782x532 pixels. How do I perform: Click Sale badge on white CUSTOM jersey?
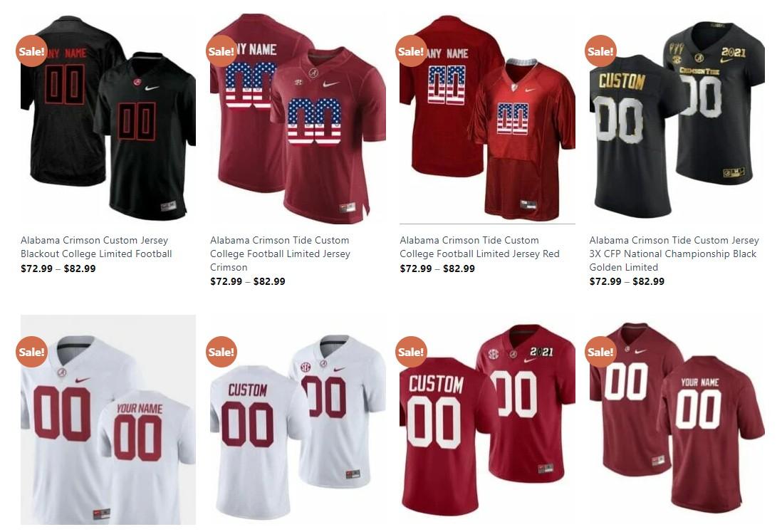point(221,352)
